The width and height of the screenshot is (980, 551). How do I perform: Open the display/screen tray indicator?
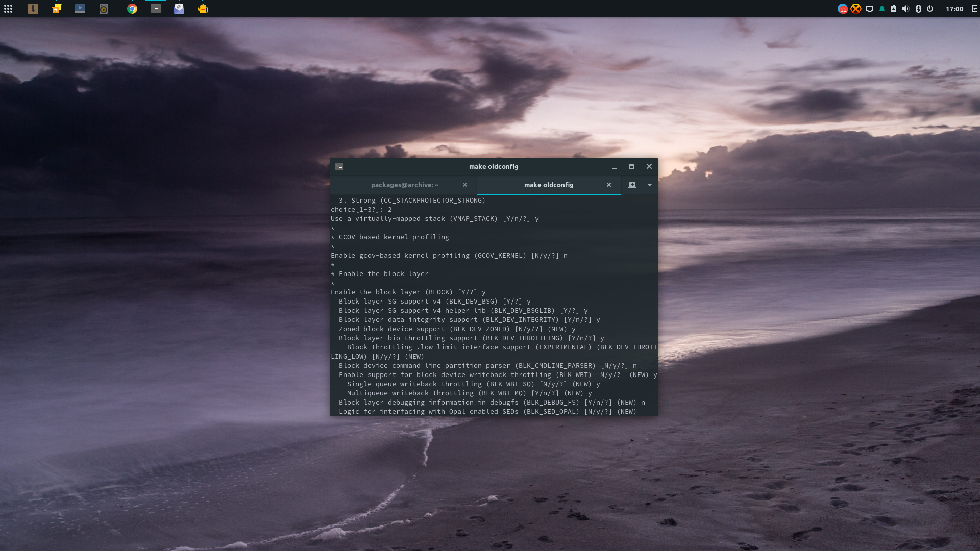(x=870, y=9)
